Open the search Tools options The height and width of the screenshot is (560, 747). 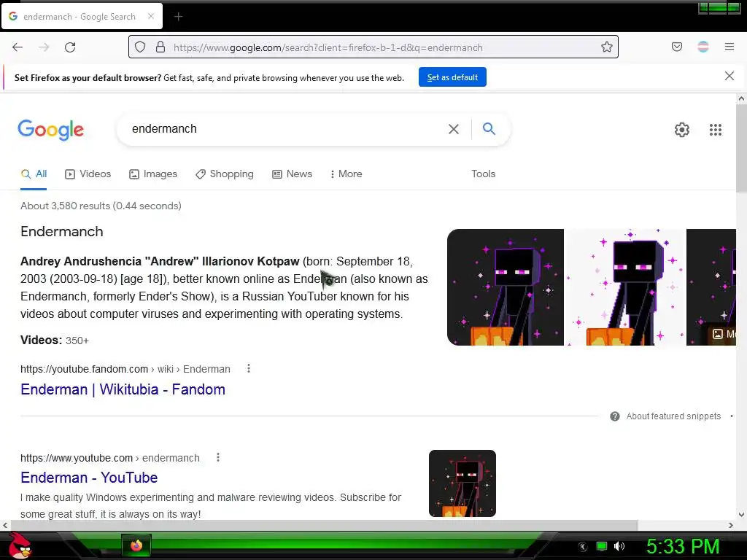point(483,174)
